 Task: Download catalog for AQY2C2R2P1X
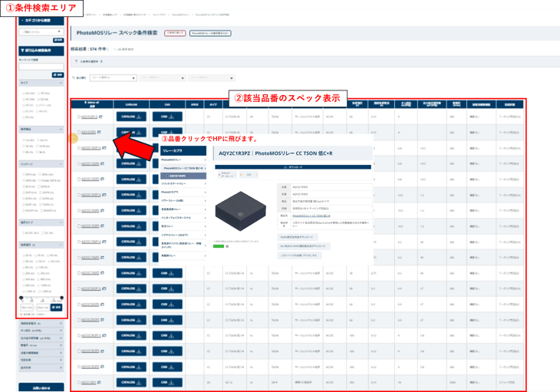[x=131, y=288]
